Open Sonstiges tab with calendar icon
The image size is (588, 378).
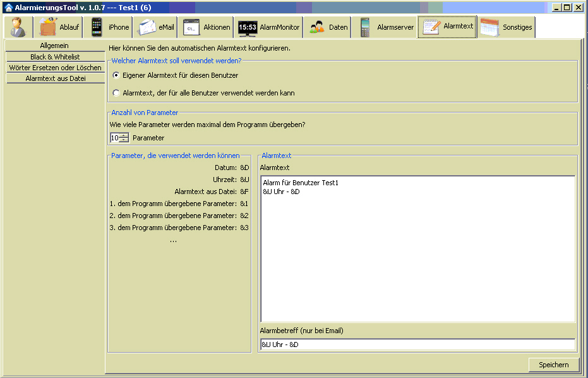pyautogui.click(x=507, y=28)
